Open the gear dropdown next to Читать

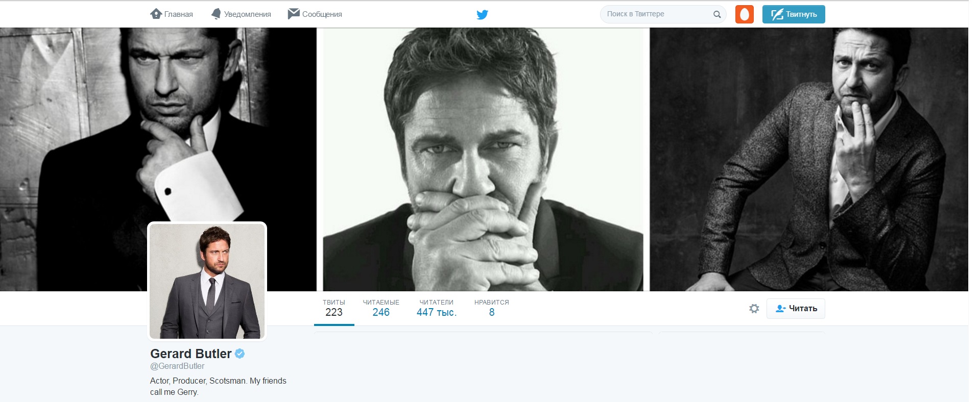pos(754,309)
